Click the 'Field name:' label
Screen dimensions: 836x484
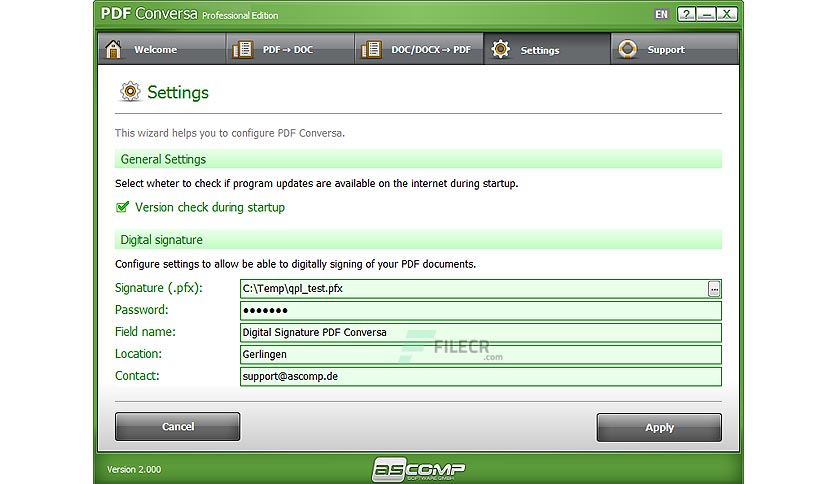(x=145, y=332)
